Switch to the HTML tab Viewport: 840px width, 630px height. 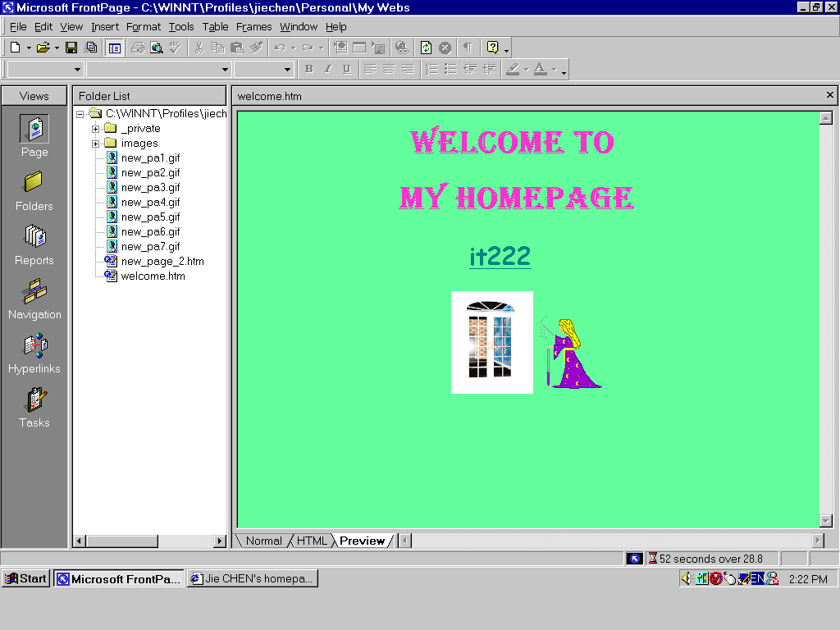coord(312,541)
